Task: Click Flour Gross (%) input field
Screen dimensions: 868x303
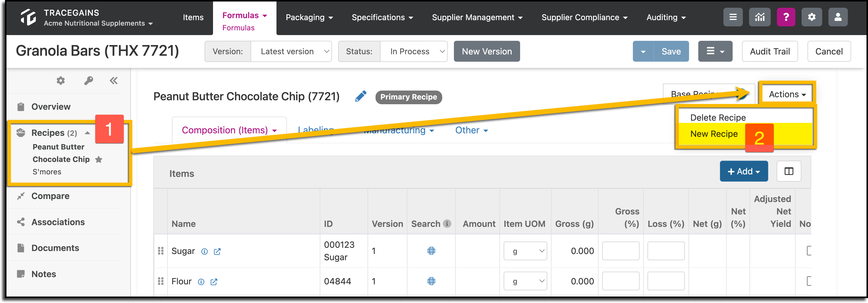Action: point(621,281)
